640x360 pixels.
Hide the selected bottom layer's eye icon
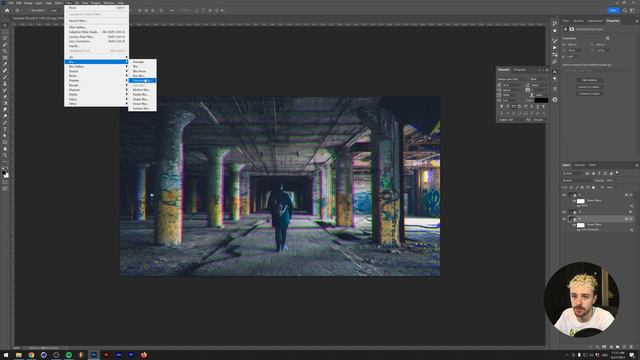[x=564, y=219]
